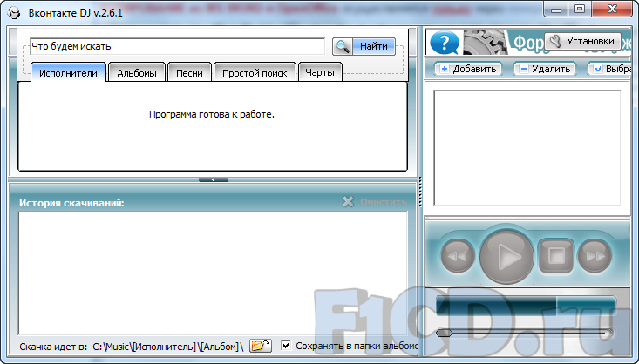Click inside the empty playlist list area
This screenshot has height=364, width=639.
tap(527, 148)
